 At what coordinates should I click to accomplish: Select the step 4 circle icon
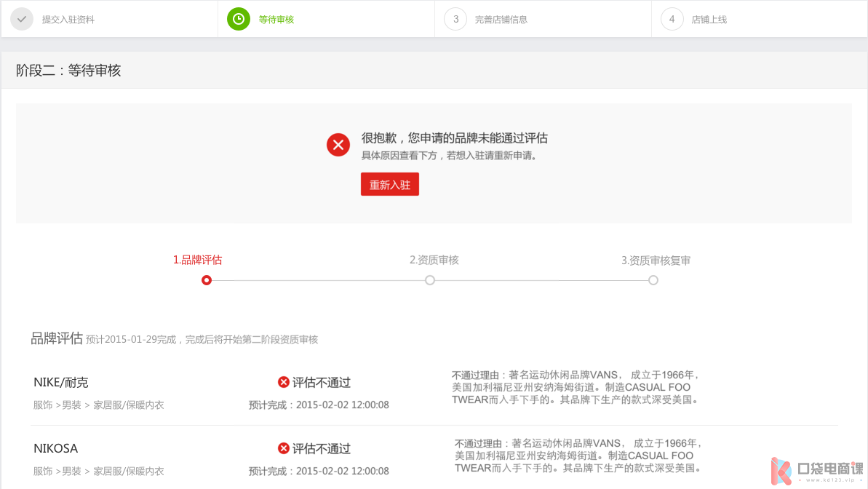click(x=672, y=20)
